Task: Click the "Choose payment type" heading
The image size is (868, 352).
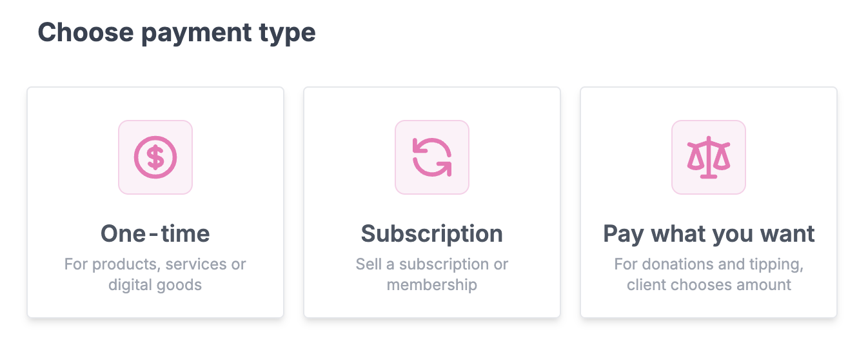Action: 177,32
